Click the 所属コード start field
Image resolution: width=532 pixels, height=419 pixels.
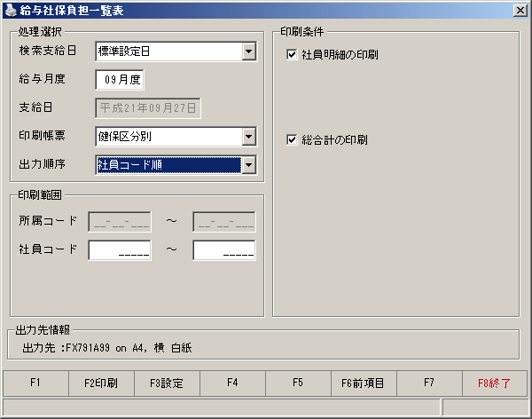(120, 222)
